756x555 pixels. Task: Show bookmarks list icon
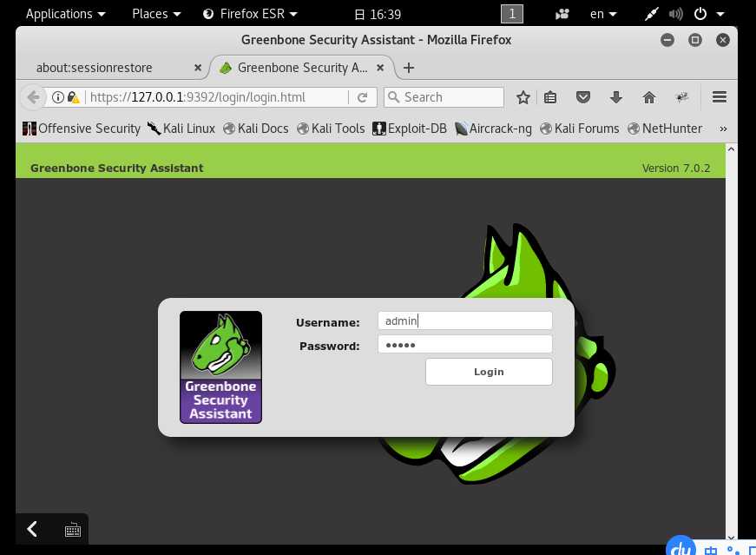pos(550,97)
